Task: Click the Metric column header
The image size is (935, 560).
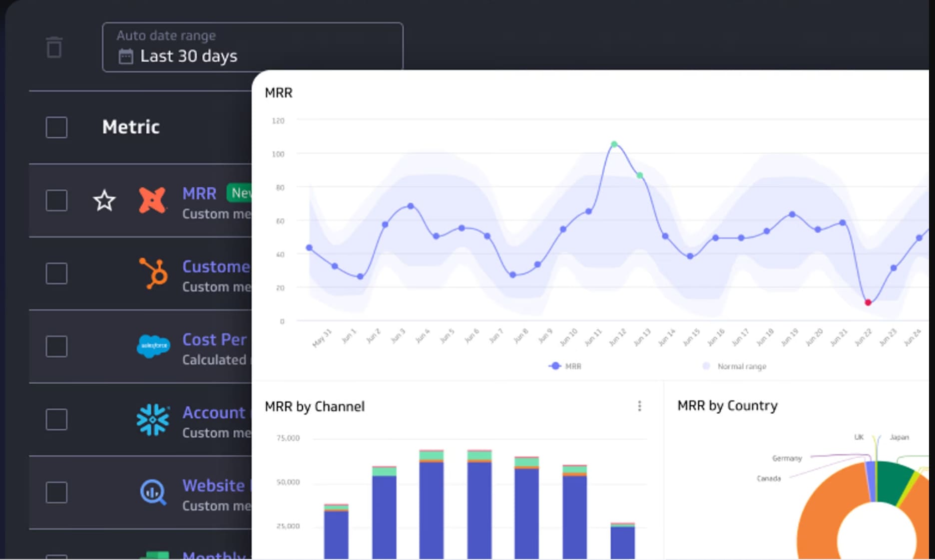Action: tap(131, 127)
